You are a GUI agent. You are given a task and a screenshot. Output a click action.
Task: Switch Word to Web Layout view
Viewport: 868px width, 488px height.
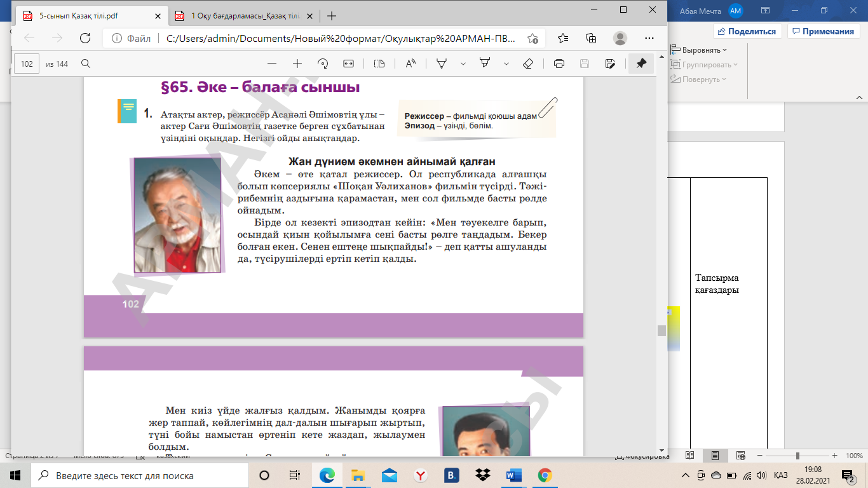coord(741,456)
